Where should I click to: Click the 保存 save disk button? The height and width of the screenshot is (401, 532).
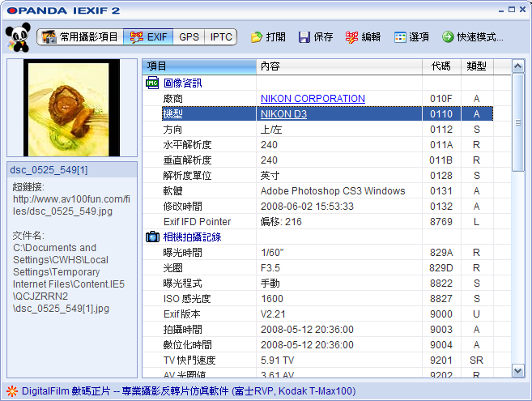coord(316,36)
